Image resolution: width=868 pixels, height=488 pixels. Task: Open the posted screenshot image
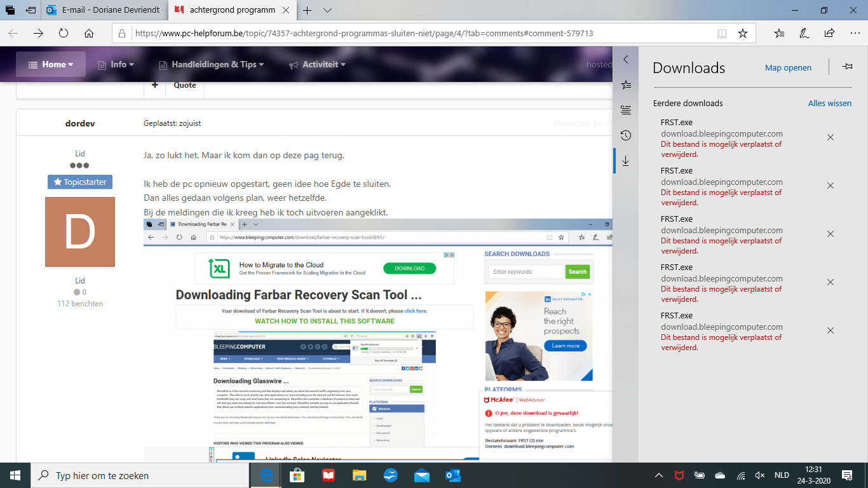click(378, 340)
